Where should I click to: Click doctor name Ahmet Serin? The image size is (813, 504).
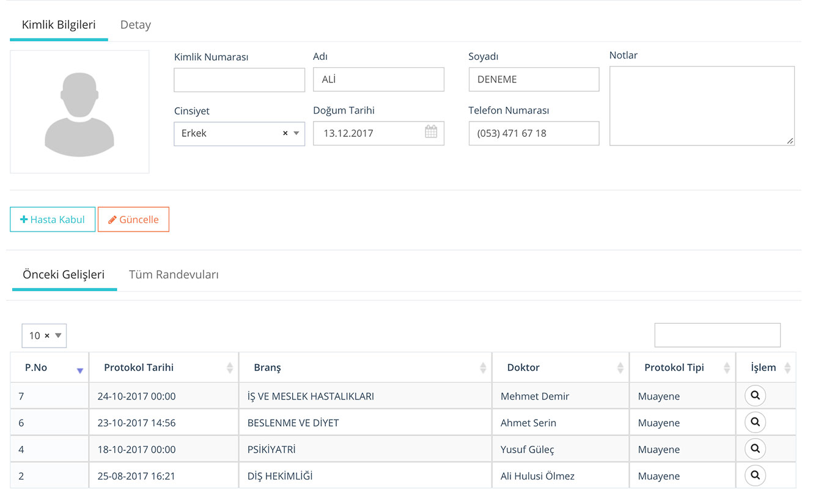528,423
